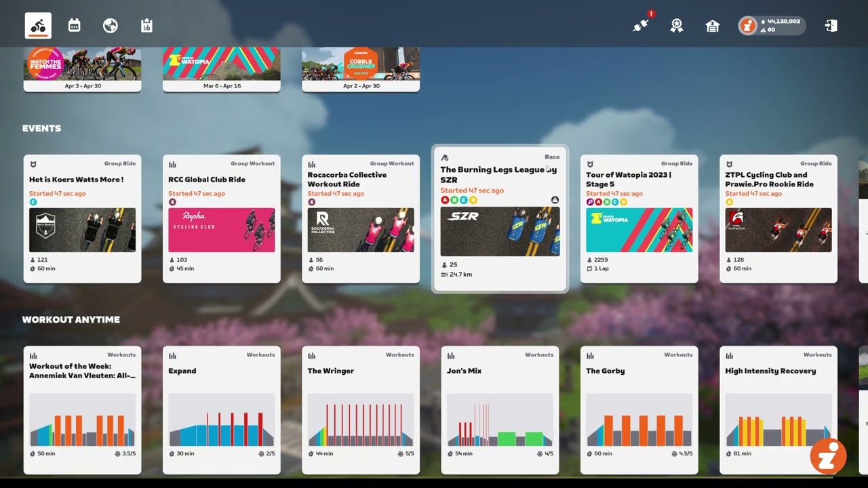Open 'The Wringer' workout graph
868x488 pixels.
tap(361, 420)
